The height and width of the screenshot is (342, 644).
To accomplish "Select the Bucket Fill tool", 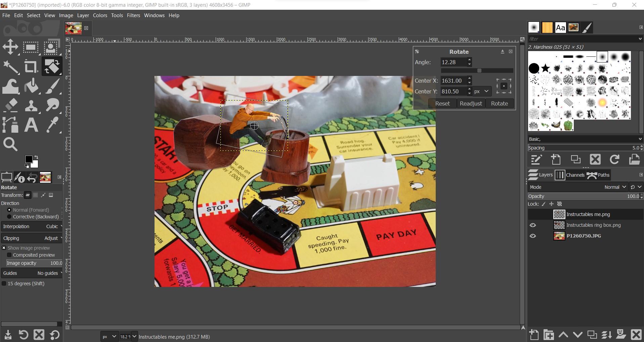I will tap(31, 86).
